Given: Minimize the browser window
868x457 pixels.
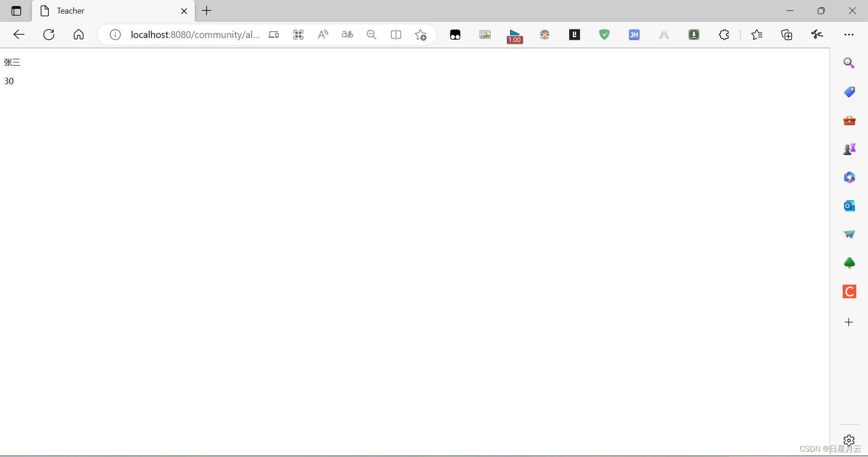Looking at the screenshot, I should coord(790,11).
